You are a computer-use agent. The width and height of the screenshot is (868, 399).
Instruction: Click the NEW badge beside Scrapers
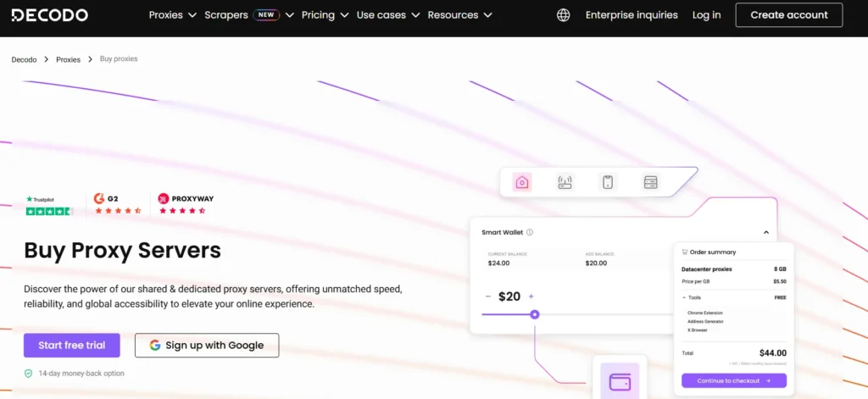coord(265,15)
